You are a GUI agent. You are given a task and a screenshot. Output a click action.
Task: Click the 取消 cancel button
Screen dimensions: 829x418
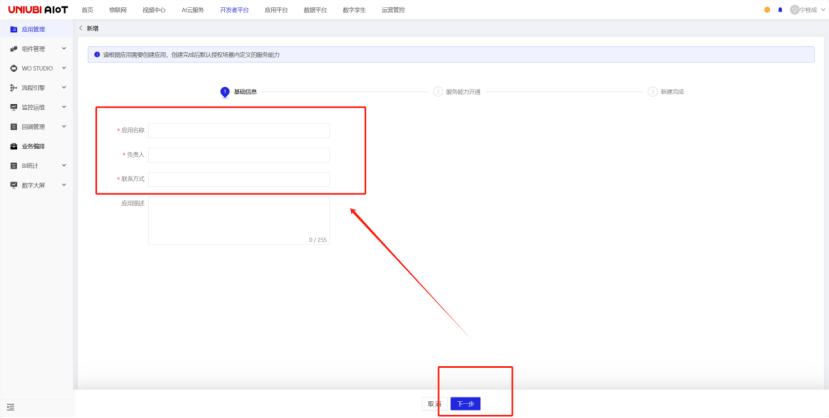pos(434,404)
